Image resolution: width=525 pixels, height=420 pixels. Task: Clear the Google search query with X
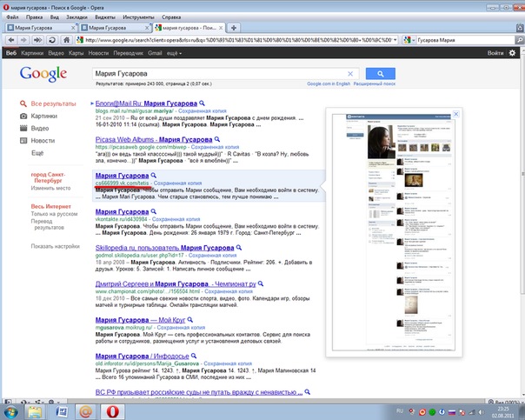pos(350,74)
